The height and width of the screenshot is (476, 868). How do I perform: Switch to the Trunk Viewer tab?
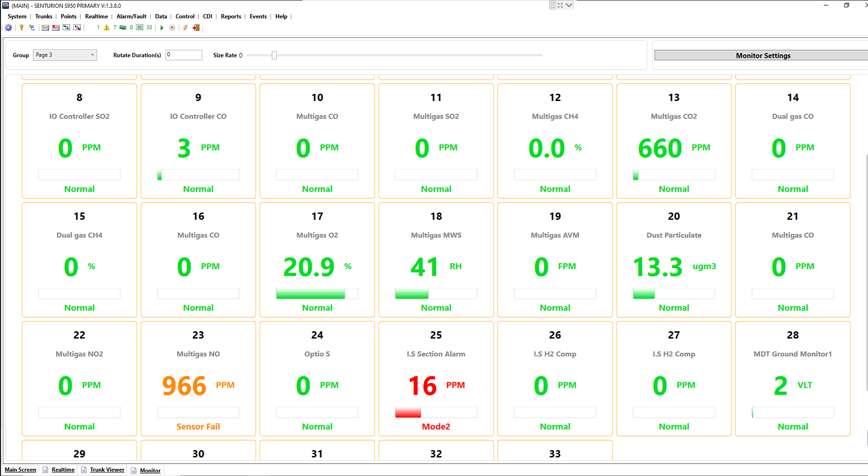[x=107, y=470]
